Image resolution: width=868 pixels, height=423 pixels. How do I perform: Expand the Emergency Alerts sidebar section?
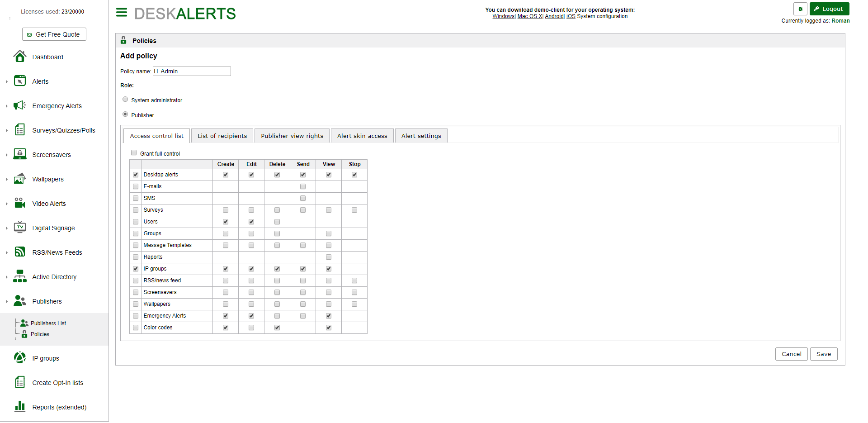(6, 105)
